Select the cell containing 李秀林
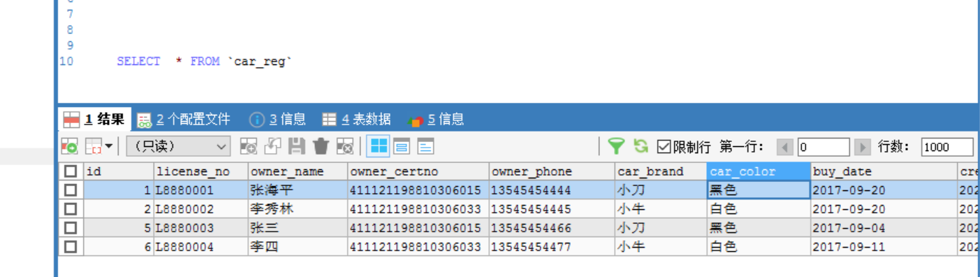Screen dimensions: 980x277 [298, 209]
